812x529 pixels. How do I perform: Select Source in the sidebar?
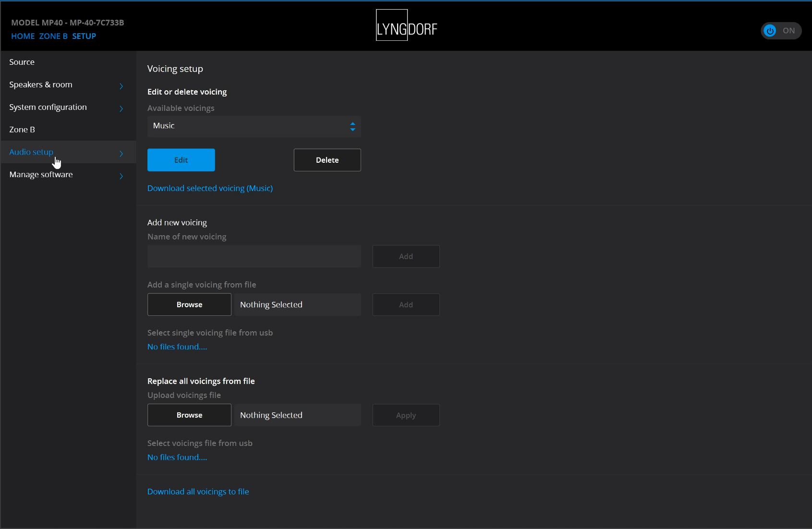tap(22, 62)
